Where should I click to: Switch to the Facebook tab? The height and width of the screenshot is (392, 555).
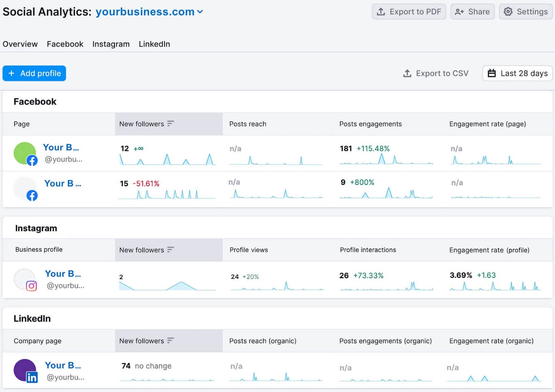tap(65, 44)
